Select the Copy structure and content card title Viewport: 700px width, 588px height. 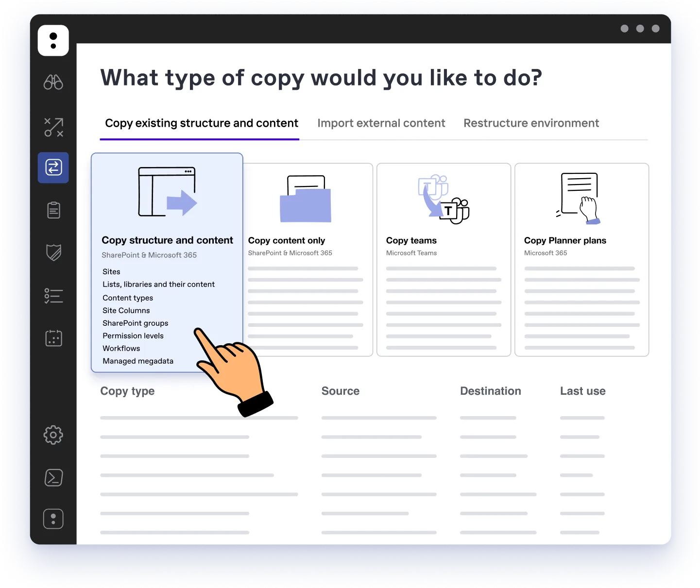pos(168,240)
